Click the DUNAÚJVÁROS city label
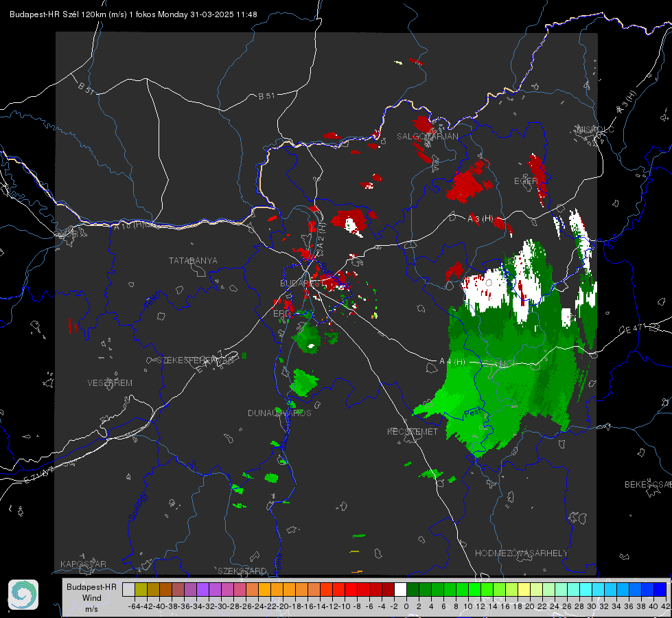672x618 pixels. (x=279, y=413)
